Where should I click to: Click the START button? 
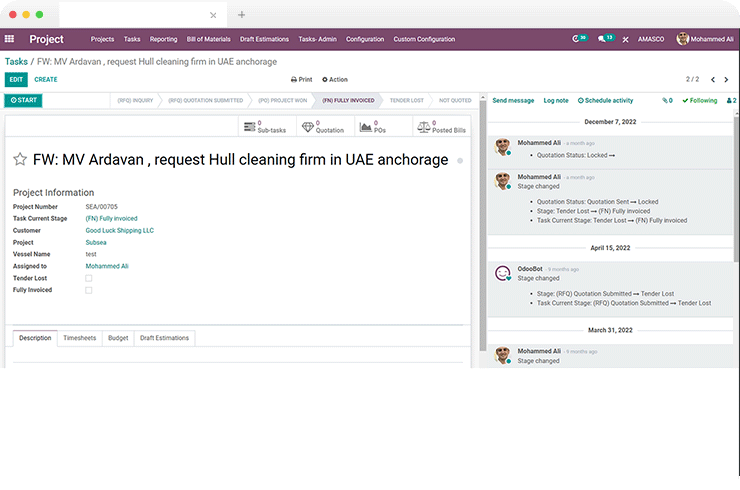pos(24,101)
